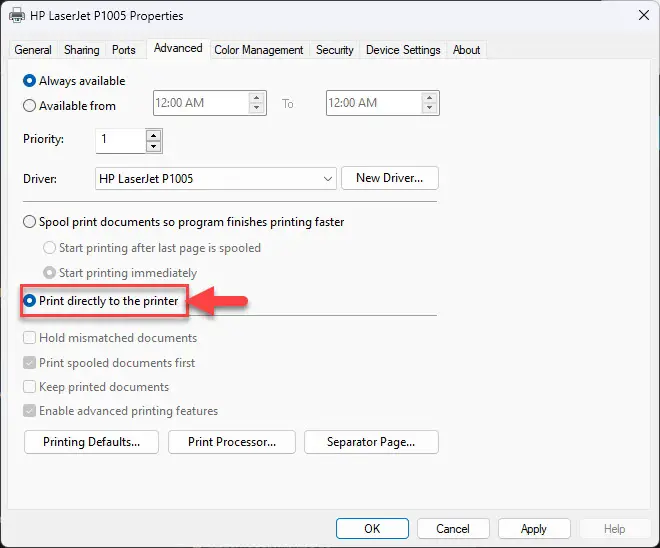This screenshot has width=660, height=548.
Task: Click the Help button
Action: (x=615, y=529)
